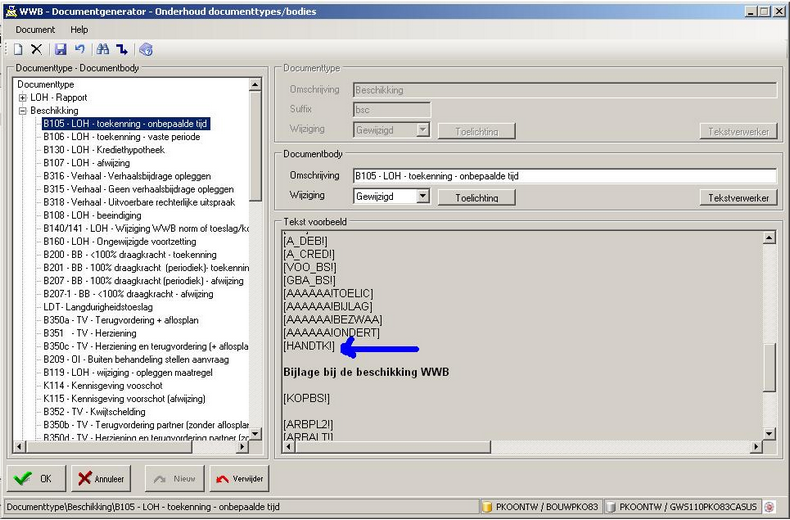790x520 pixels.
Task: Select K115 - Kennisgeving voorschot (afwijzing)
Action: [x=124, y=399]
